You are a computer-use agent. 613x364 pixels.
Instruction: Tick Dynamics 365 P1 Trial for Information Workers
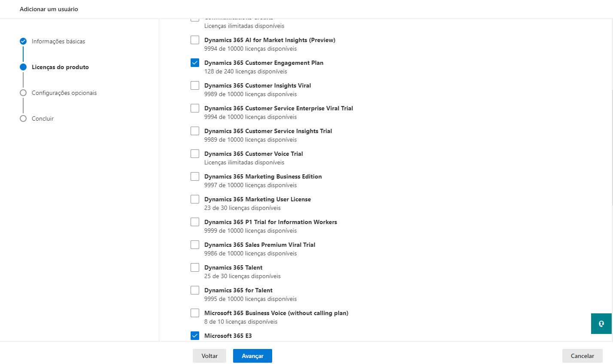click(195, 222)
